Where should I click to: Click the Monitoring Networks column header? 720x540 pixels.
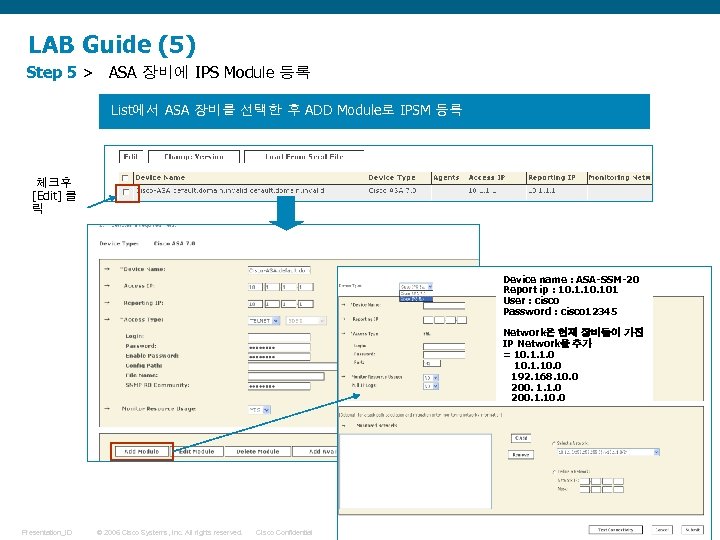[x=619, y=178]
